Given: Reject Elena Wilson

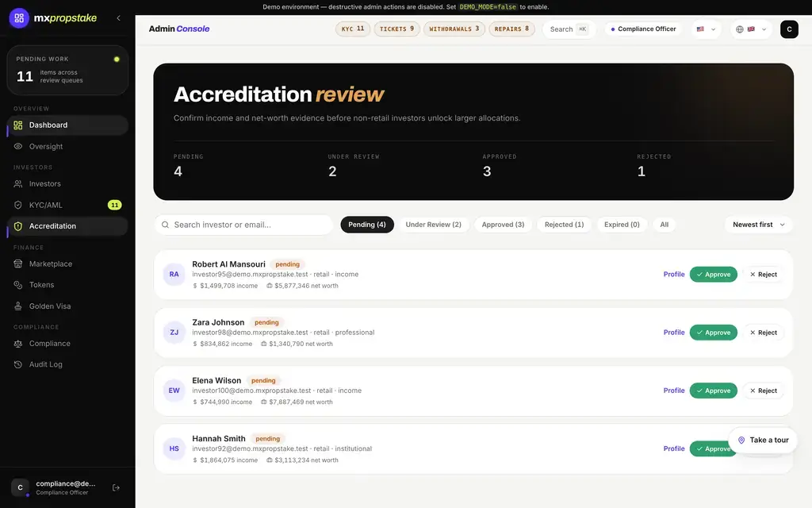Looking at the screenshot, I should [764, 391].
